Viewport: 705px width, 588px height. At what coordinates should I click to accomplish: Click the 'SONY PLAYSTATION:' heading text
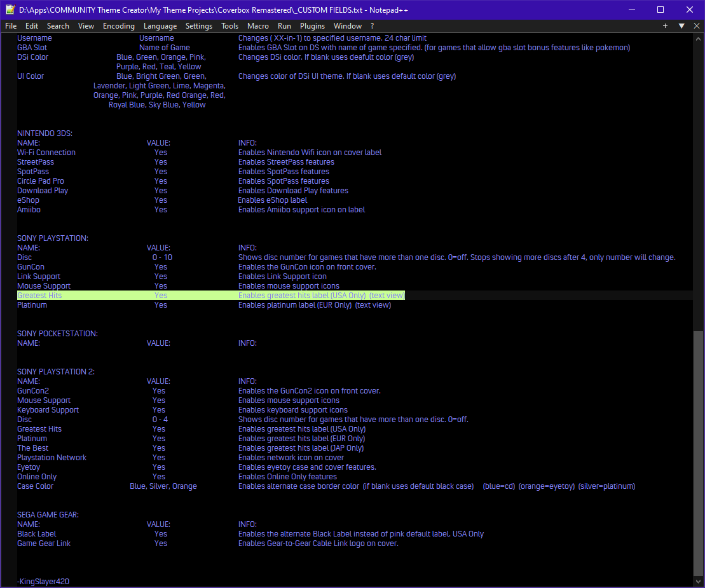click(x=53, y=238)
